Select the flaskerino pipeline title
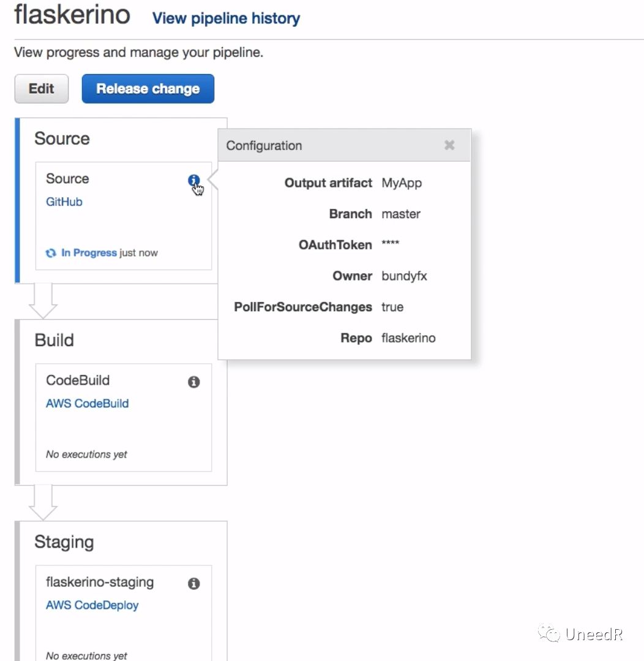The width and height of the screenshot is (644, 661). [72, 14]
